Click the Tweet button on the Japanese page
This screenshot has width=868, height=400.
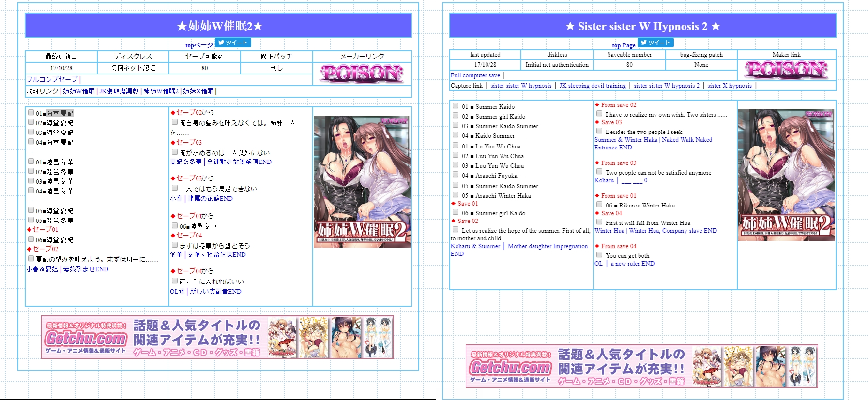[232, 43]
